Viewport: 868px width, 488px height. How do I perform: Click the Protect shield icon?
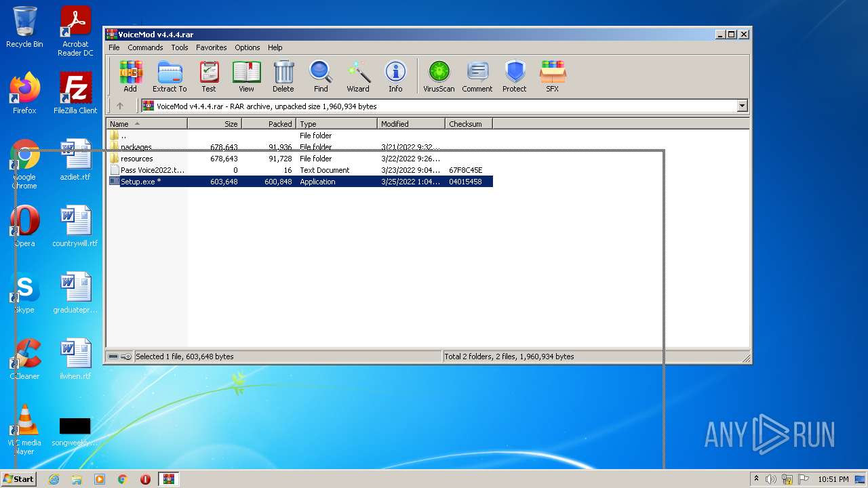point(515,76)
